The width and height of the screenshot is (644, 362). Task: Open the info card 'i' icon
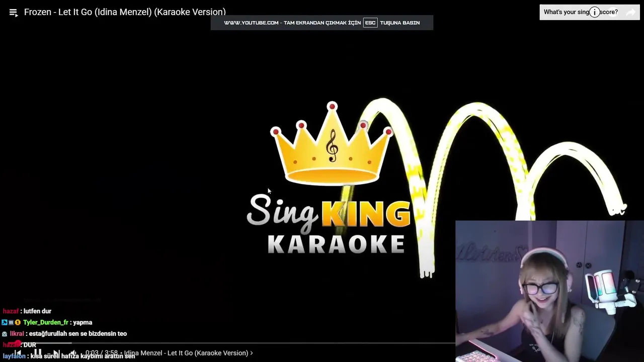[x=595, y=12]
